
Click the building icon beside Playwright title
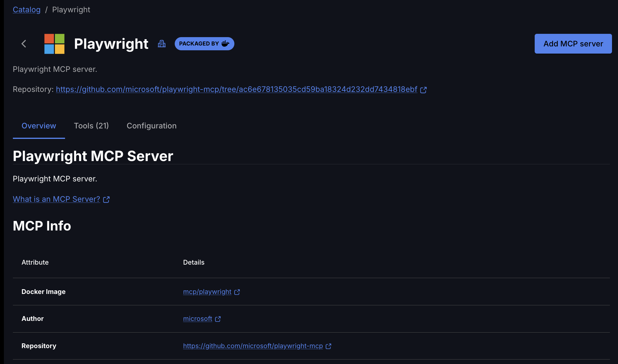162,44
